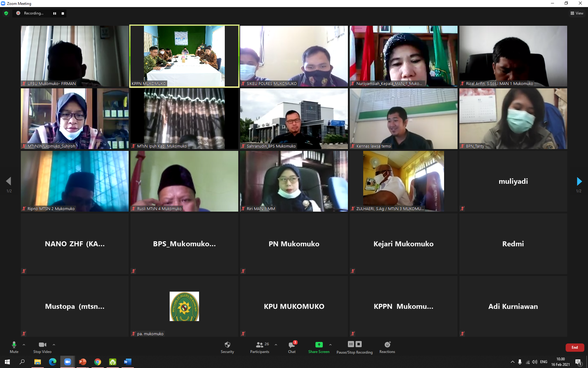The width and height of the screenshot is (588, 368).
Task: Select ZULHAERI, S.Ag video tile
Action: pos(404,181)
